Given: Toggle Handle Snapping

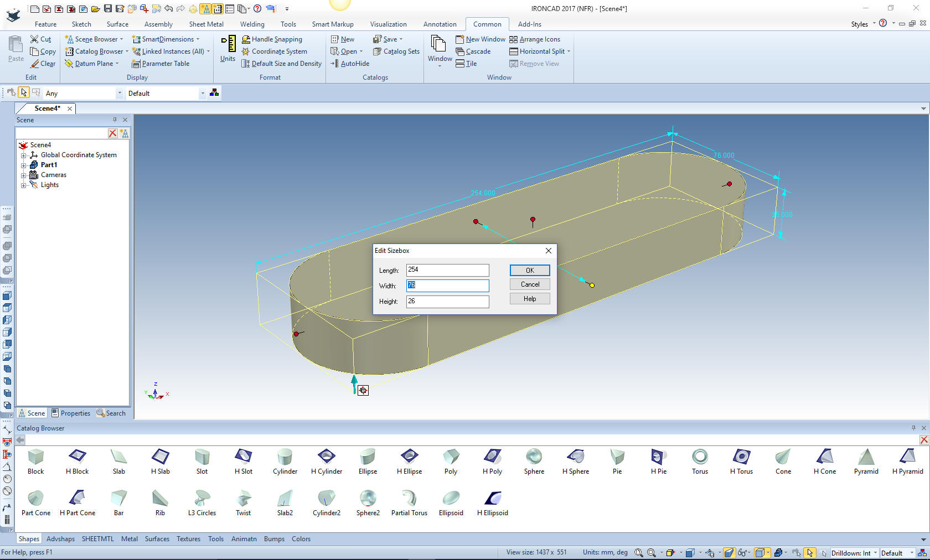Looking at the screenshot, I should pos(272,39).
